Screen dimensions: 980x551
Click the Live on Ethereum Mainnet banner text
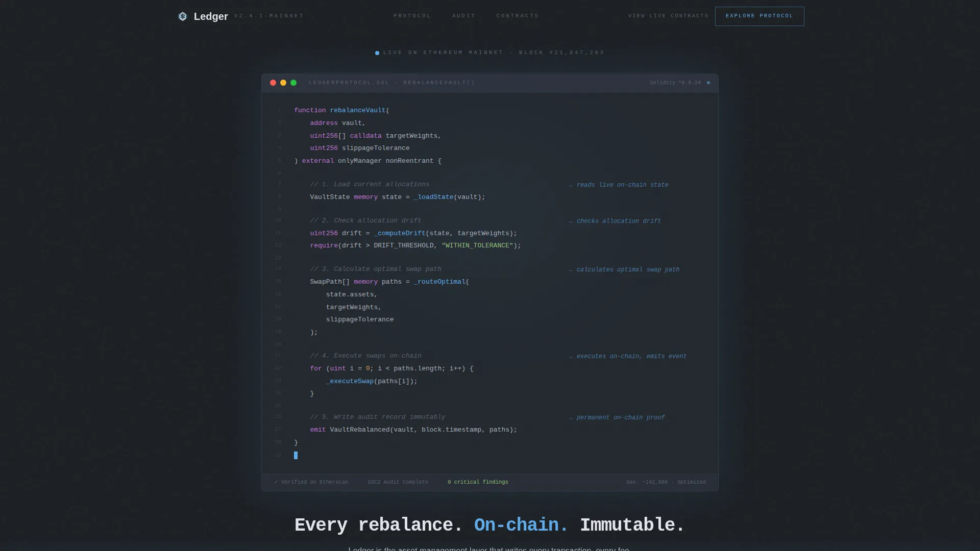[x=494, y=53]
